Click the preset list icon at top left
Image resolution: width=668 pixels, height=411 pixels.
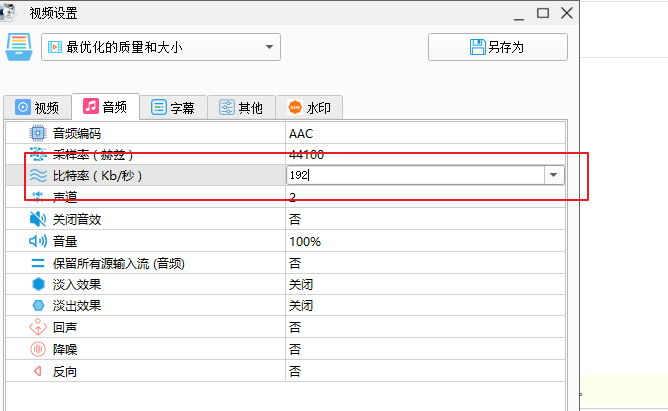(x=19, y=47)
